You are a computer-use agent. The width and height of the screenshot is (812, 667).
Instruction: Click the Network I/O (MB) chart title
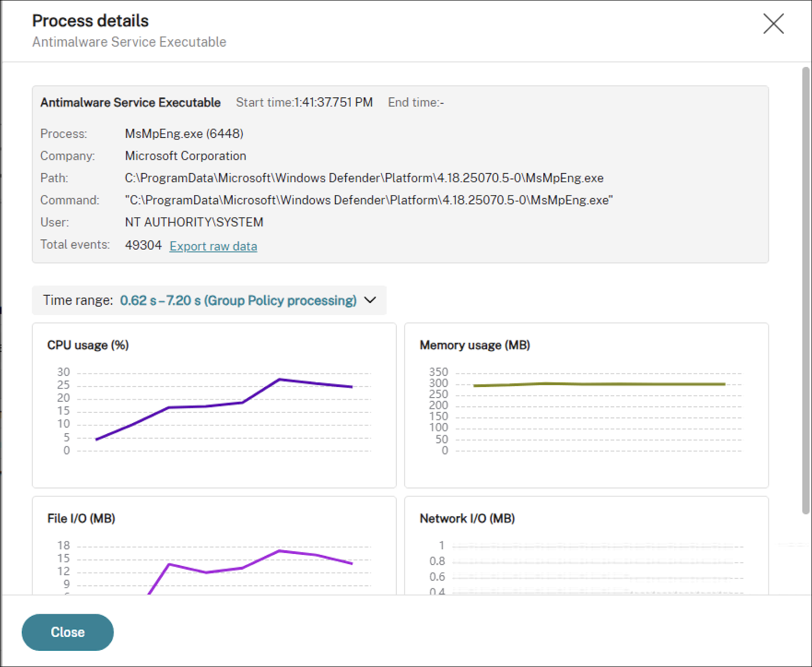click(x=467, y=518)
